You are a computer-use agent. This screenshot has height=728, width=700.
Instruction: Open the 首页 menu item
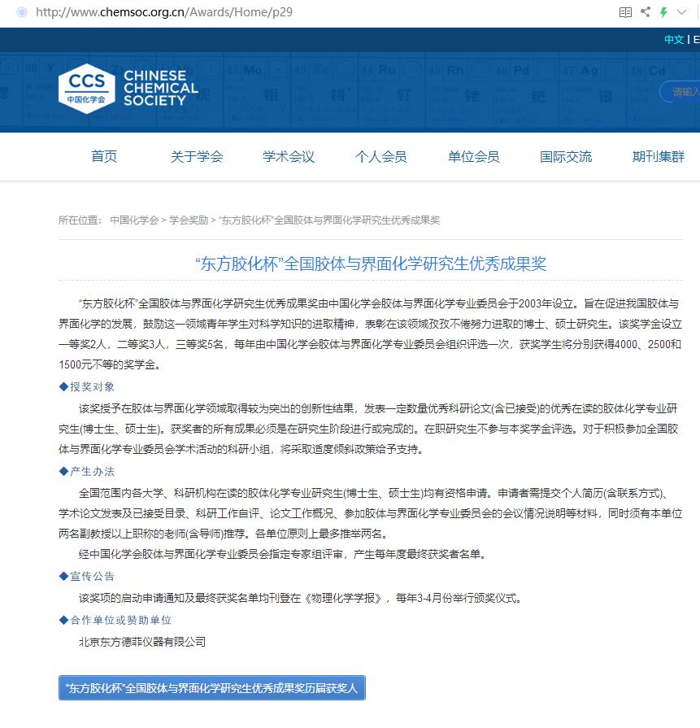point(104,156)
